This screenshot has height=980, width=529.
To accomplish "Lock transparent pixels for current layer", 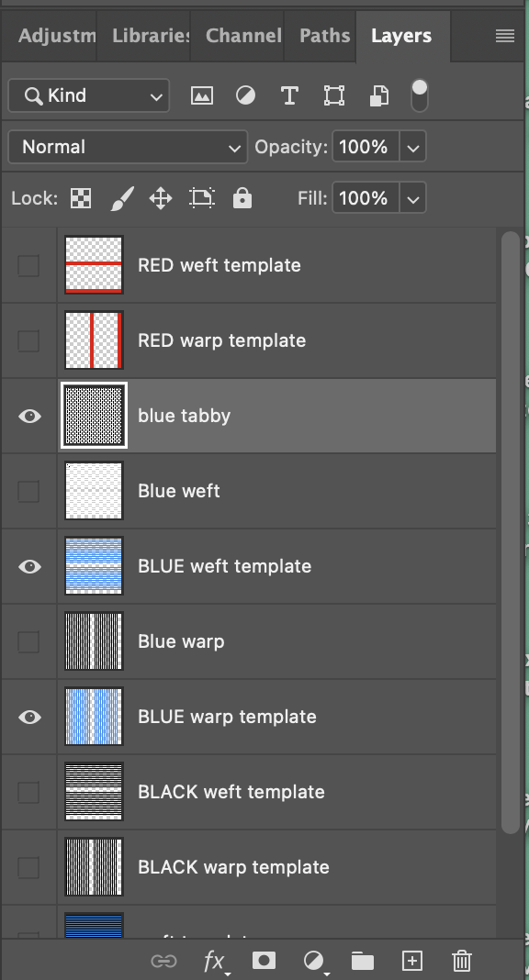I will [80, 197].
